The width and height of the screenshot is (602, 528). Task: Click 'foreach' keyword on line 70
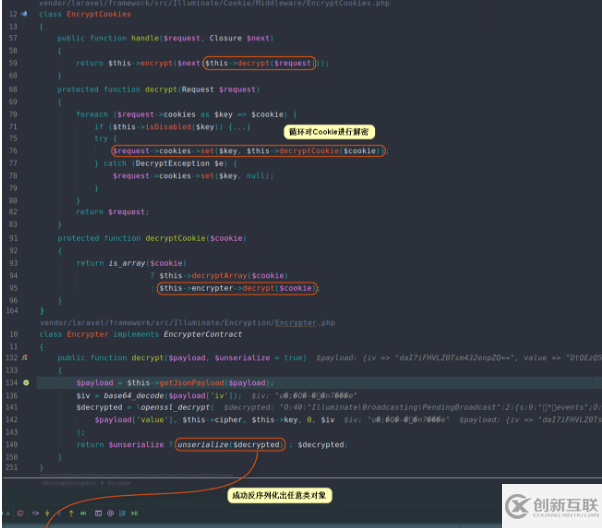tap(92, 114)
